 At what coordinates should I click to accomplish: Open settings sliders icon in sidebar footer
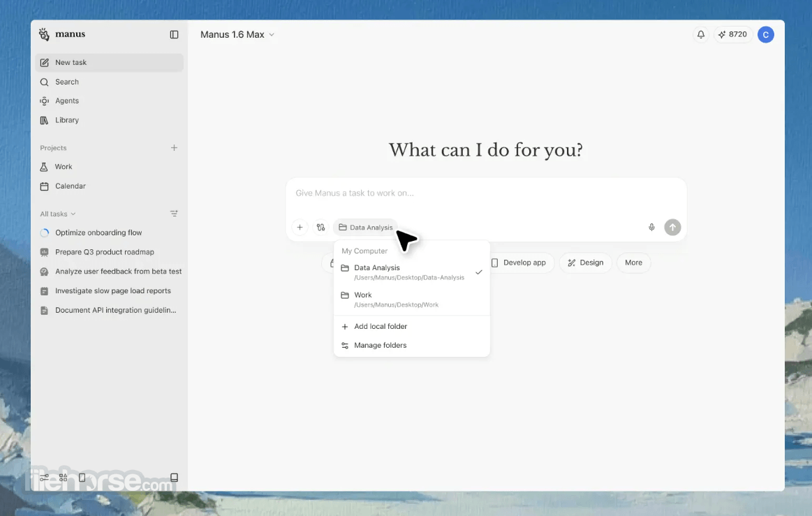click(45, 477)
